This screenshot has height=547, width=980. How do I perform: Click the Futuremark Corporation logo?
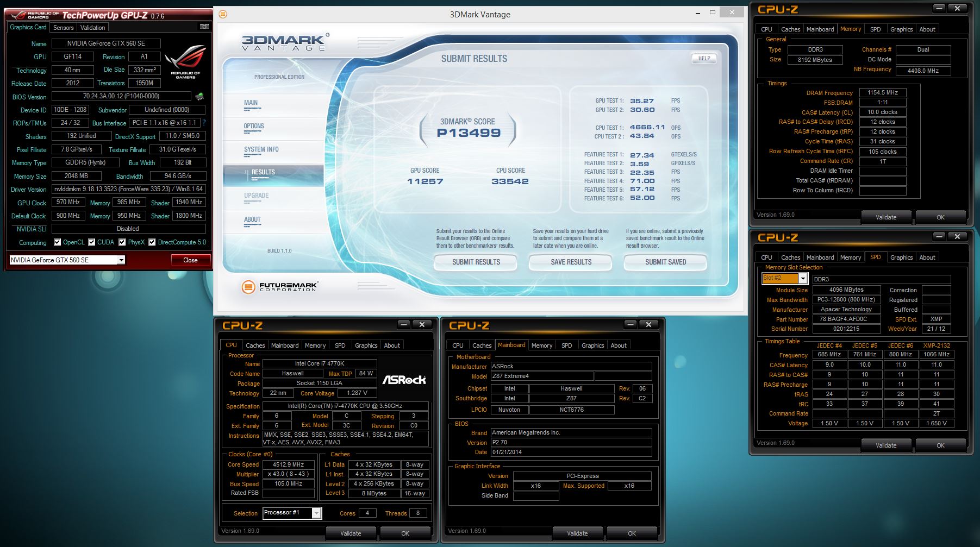279,286
